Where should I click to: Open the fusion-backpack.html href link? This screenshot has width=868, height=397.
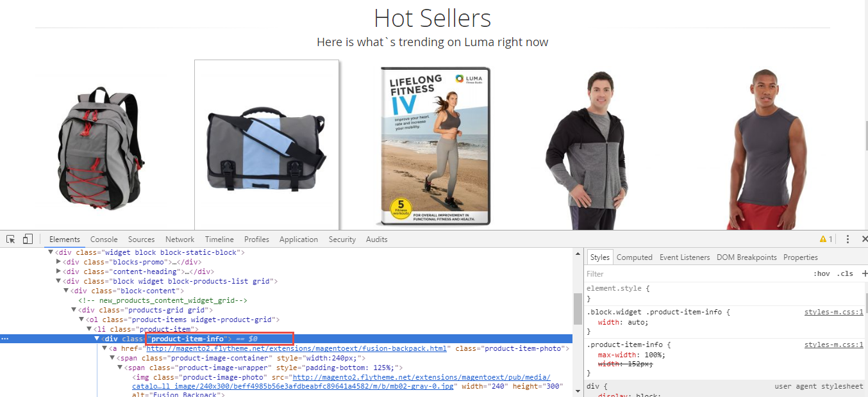point(297,348)
